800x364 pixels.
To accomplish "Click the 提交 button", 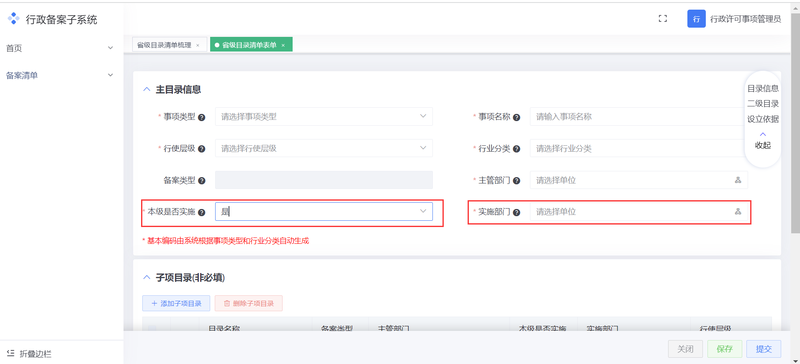I will (x=764, y=349).
